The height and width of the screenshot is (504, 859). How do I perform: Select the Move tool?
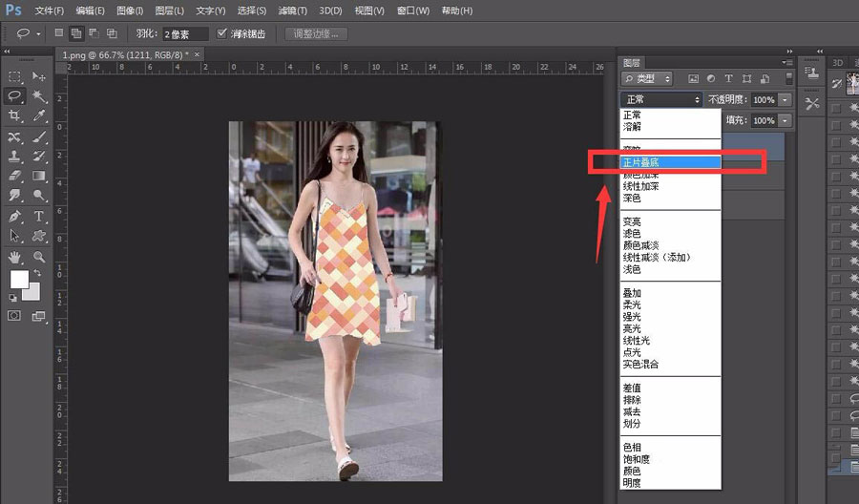tap(39, 76)
